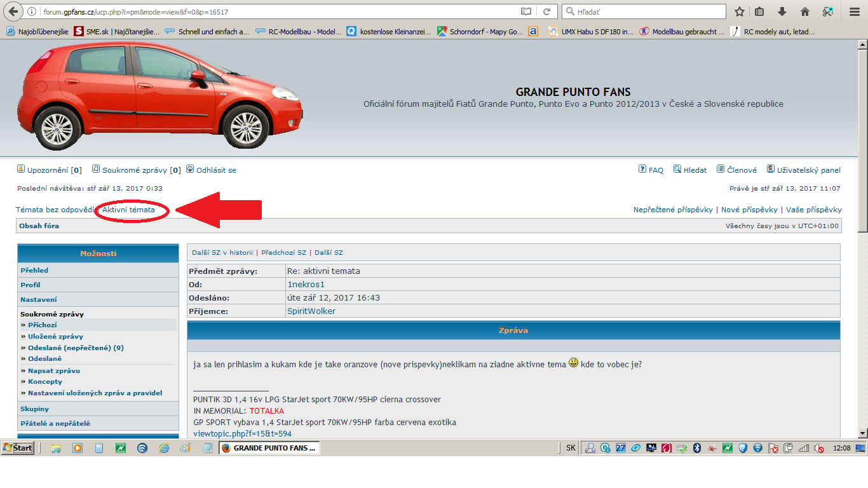This screenshot has height=488, width=868.
Task: Log out via Odhlásit se
Action: point(211,170)
